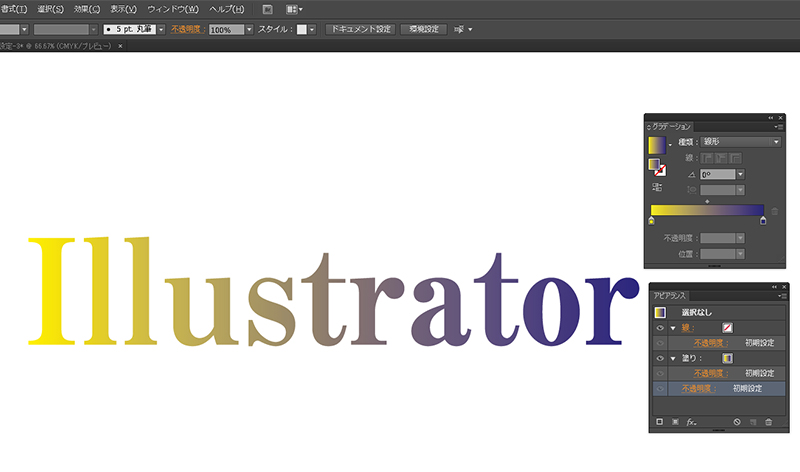Open the arrange documents icon
The width and height of the screenshot is (800, 472).
pos(293,9)
